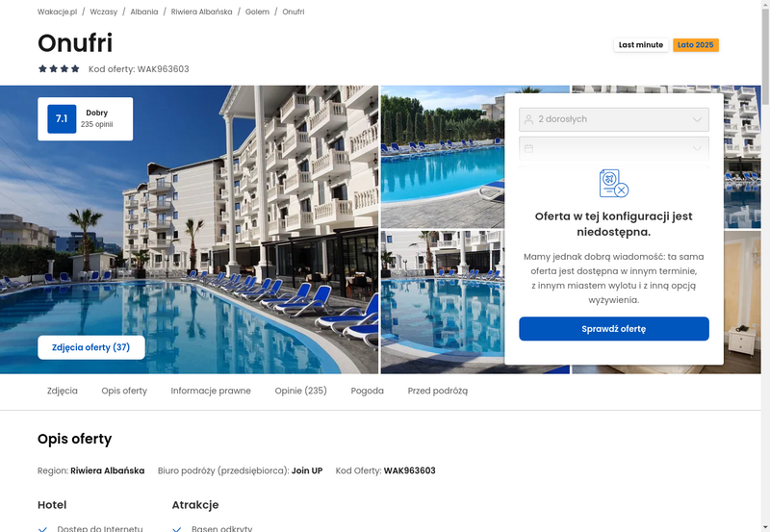Open the date selection dropdown
This screenshot has height=532, width=770.
(x=614, y=148)
